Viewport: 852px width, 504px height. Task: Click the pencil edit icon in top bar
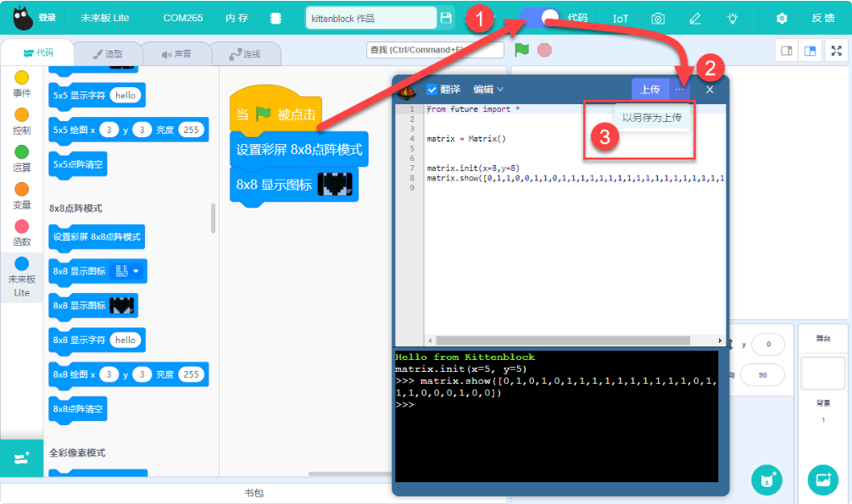point(695,19)
